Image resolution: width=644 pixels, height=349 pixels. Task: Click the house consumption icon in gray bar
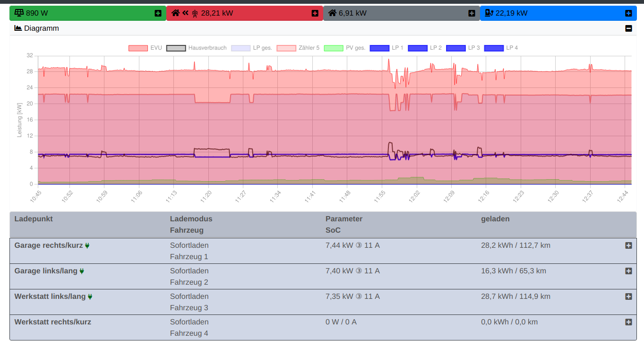coord(332,13)
